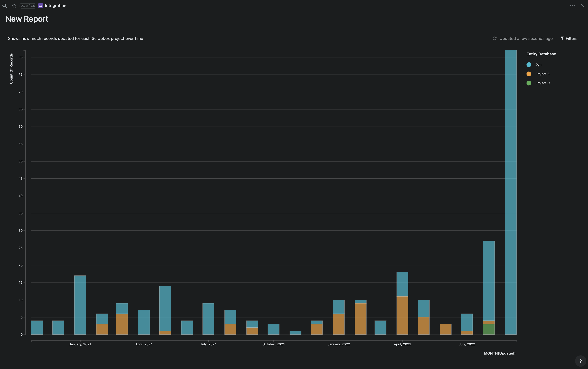Screen dimensions: 588x369
Task: Open the help question mark button
Action: point(580,361)
